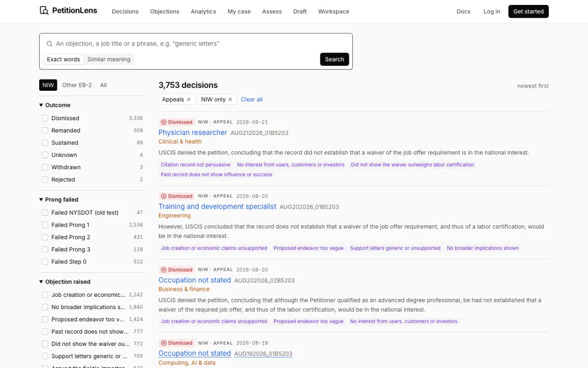Open the Draft nav item

click(300, 11)
